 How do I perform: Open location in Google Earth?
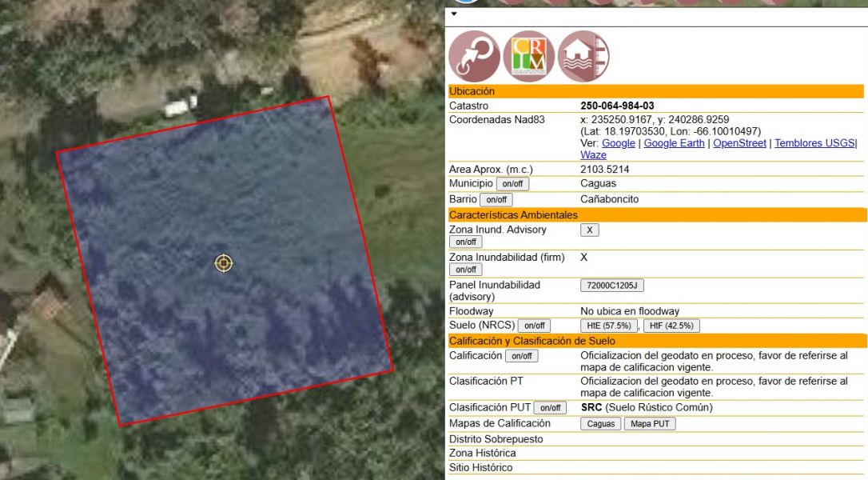click(x=672, y=142)
